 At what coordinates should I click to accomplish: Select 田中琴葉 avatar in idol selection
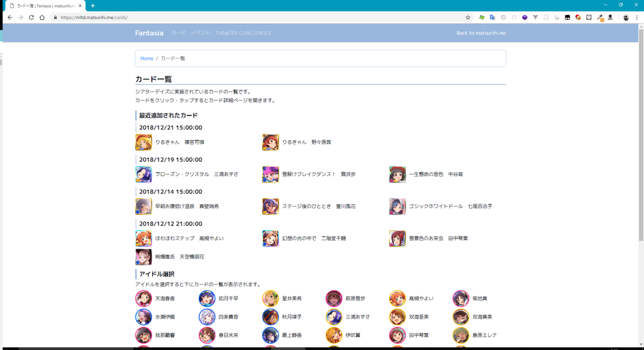(397, 335)
